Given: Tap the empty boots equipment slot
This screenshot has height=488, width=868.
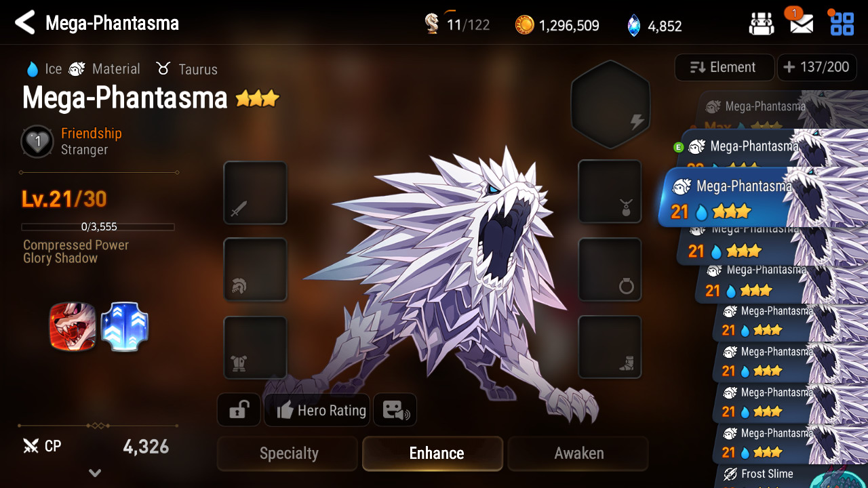Looking at the screenshot, I should point(610,348).
